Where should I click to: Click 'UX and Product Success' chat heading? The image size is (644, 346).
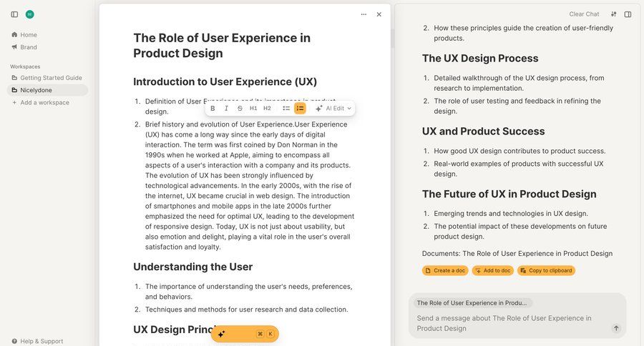point(484,132)
